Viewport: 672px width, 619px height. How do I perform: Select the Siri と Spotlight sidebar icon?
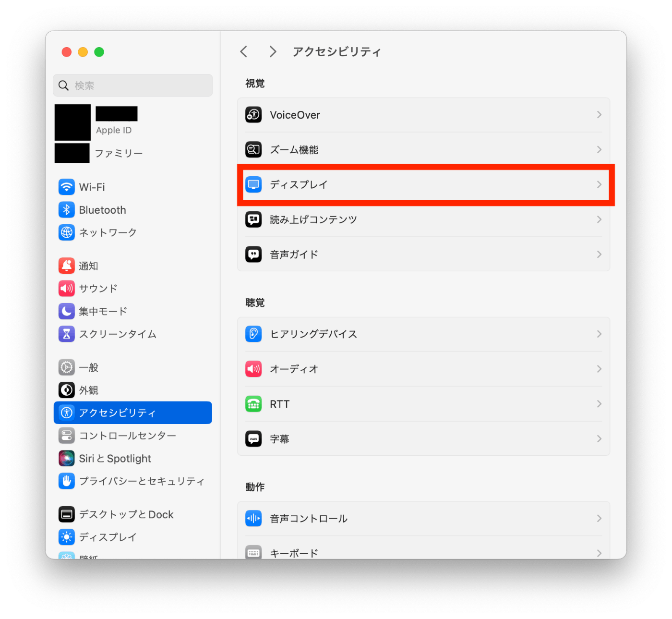tap(67, 458)
